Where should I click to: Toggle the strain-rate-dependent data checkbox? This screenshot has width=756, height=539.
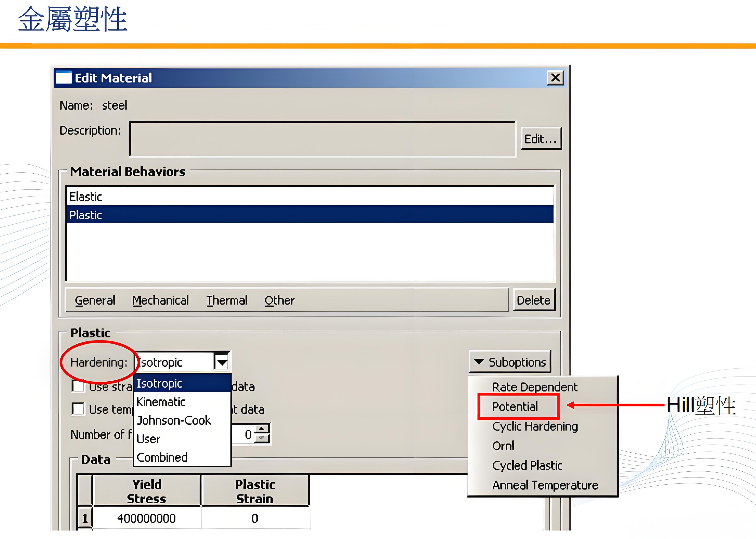click(78, 386)
